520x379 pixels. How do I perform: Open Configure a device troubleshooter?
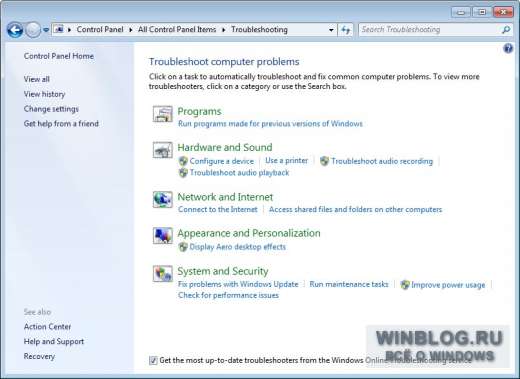point(222,161)
